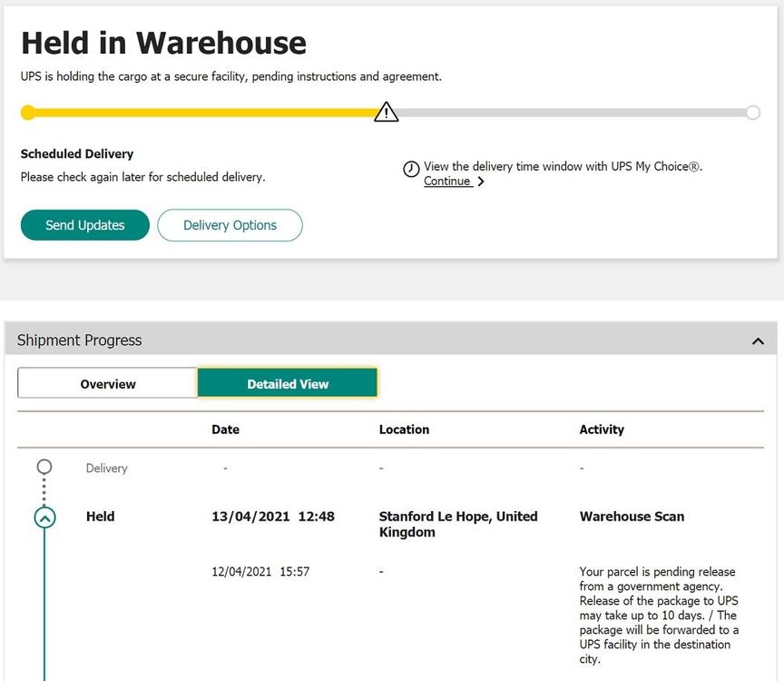The image size is (784, 681).
Task: Click the yellow filled progress bar segment
Action: pyautogui.click(x=200, y=113)
